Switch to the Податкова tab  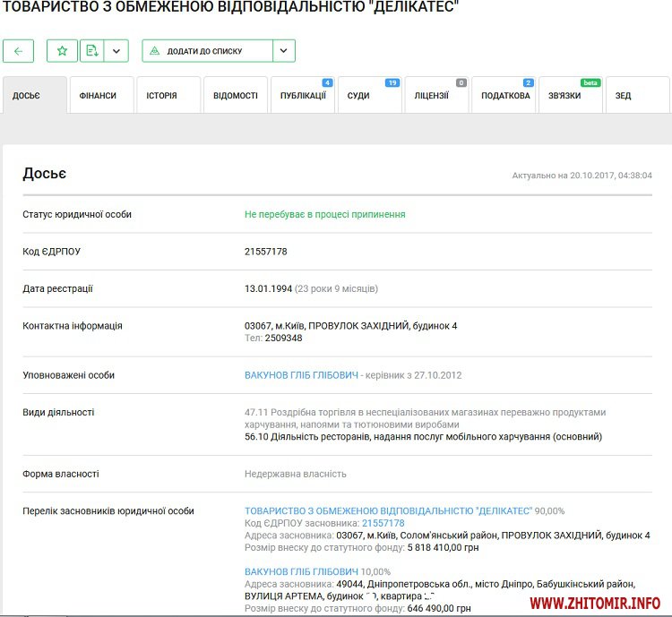(504, 96)
